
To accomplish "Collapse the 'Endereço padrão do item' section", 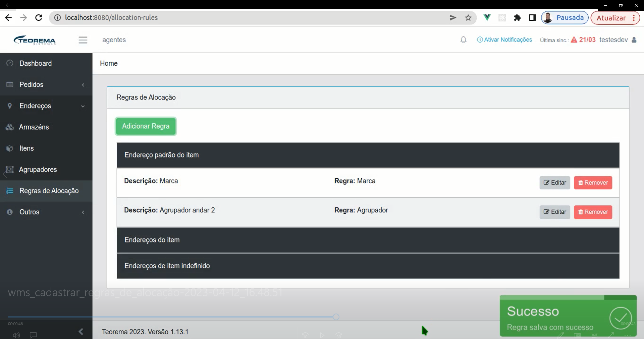I will [368, 155].
